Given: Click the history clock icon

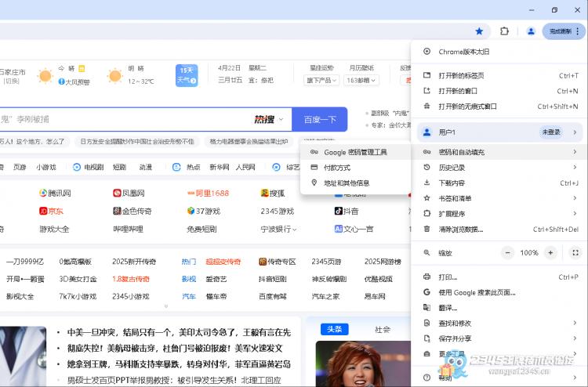Looking at the screenshot, I should click(426, 168).
